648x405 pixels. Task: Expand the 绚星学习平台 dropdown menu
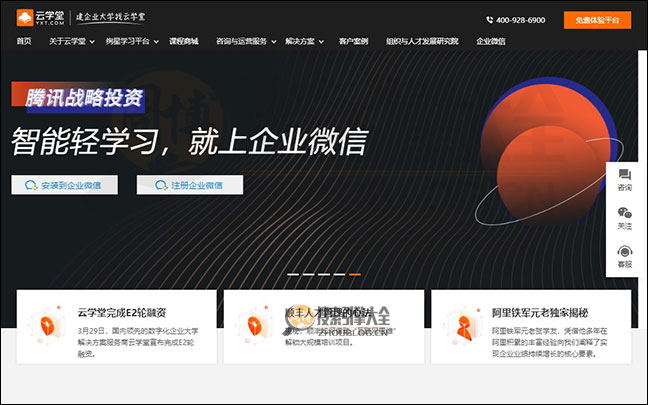pyautogui.click(x=130, y=41)
